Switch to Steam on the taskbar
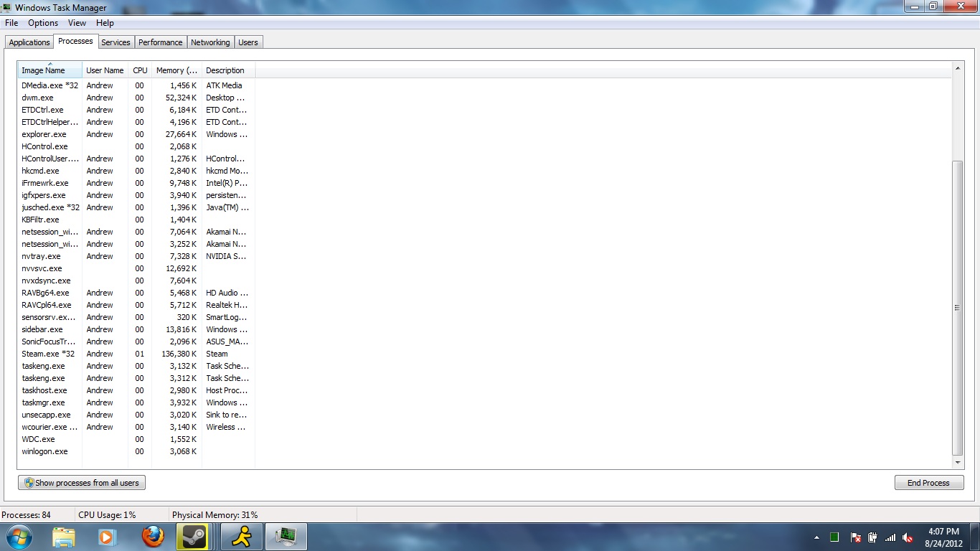Viewport: 980px width, 551px height. [x=193, y=537]
